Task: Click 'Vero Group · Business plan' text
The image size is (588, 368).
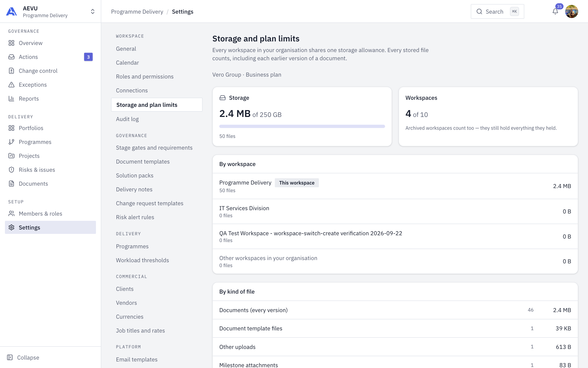Action: pyautogui.click(x=247, y=75)
